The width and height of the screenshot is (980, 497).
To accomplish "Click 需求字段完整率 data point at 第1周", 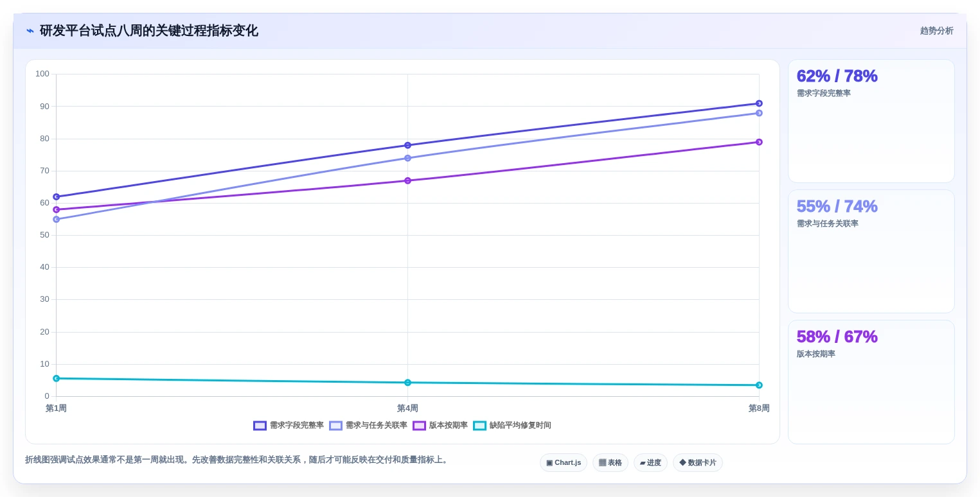I will click(57, 196).
